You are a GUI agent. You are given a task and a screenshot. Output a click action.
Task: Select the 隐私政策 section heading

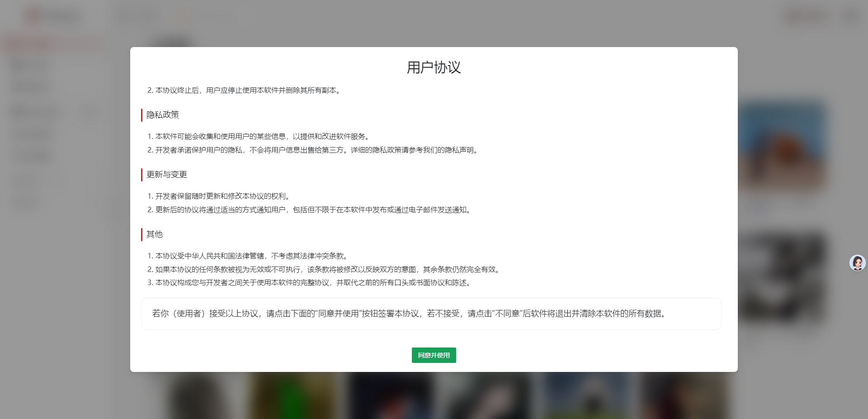coord(163,115)
